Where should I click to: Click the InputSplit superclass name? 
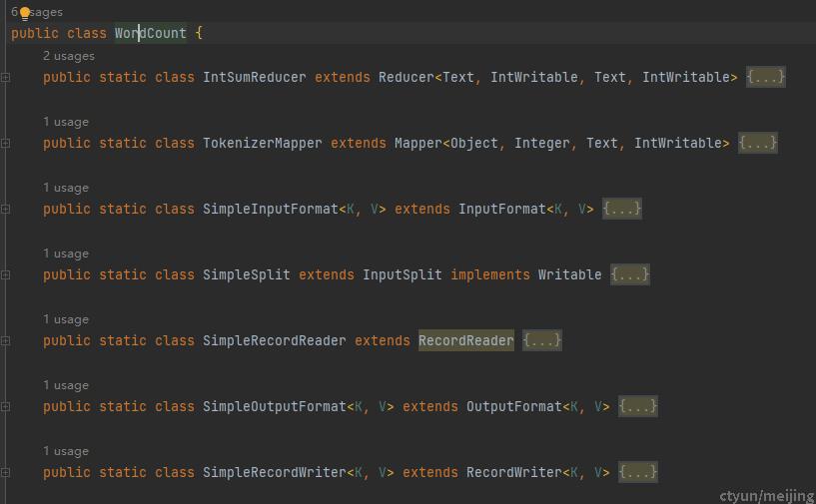(403, 274)
